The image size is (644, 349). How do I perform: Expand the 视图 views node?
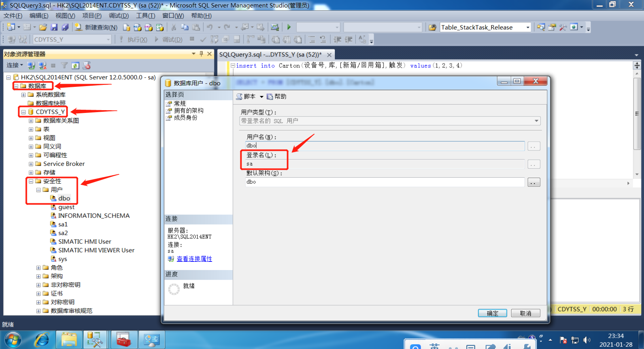coord(31,138)
